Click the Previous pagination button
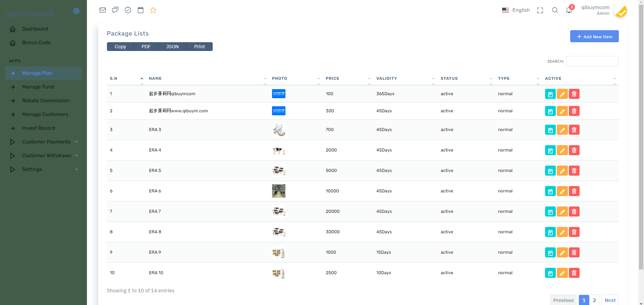Viewport: 644px width, 305px height. [x=563, y=300]
